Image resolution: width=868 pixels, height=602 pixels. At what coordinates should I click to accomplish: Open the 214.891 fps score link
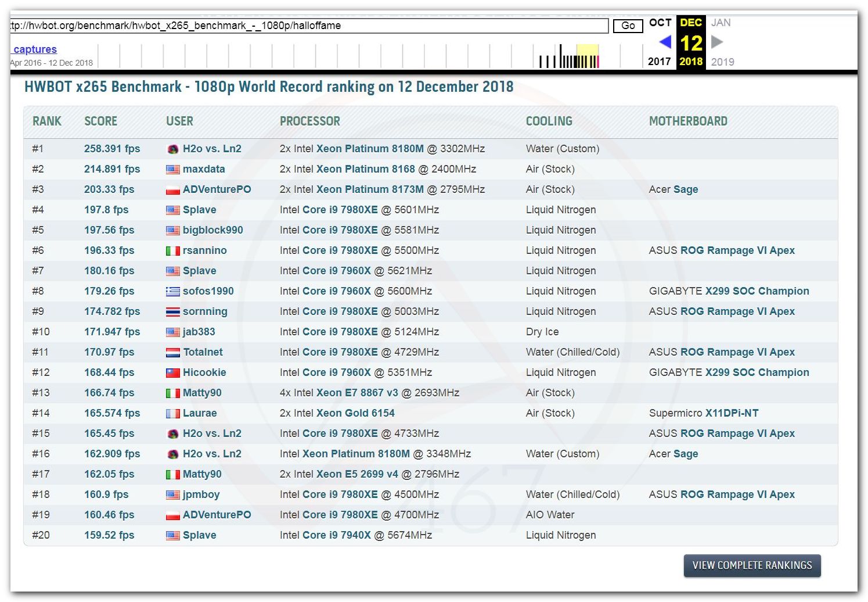click(x=112, y=169)
